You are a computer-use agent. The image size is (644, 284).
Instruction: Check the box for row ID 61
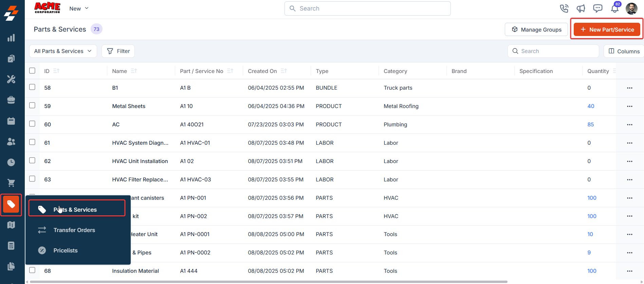coord(32,142)
